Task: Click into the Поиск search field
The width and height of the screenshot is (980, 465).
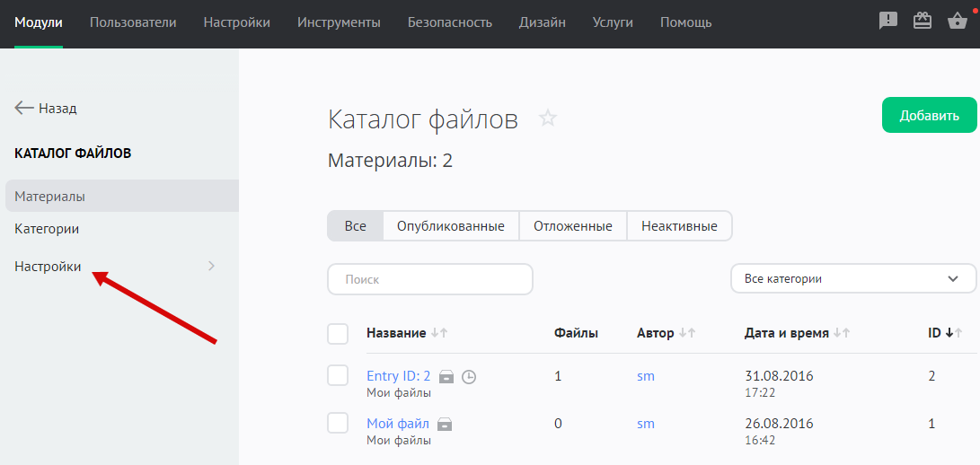Action: coord(429,279)
